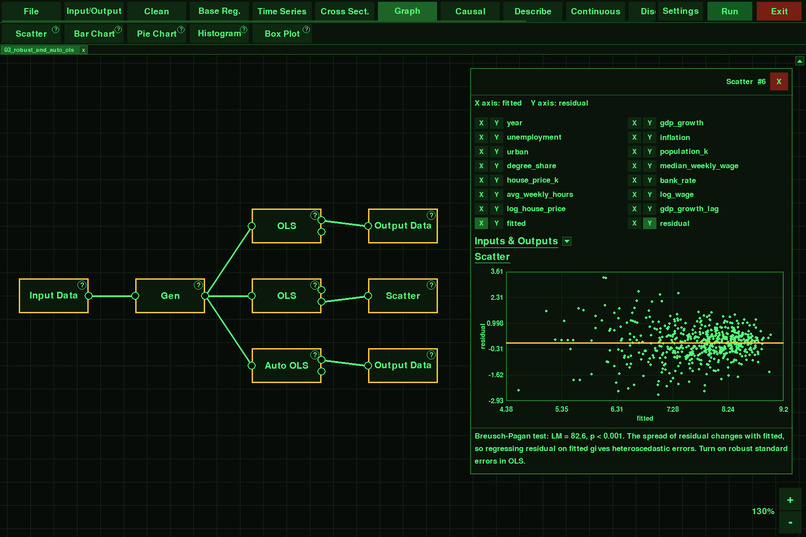The image size is (806, 537).
Task: Open the Input/Output tab
Action: (94, 11)
